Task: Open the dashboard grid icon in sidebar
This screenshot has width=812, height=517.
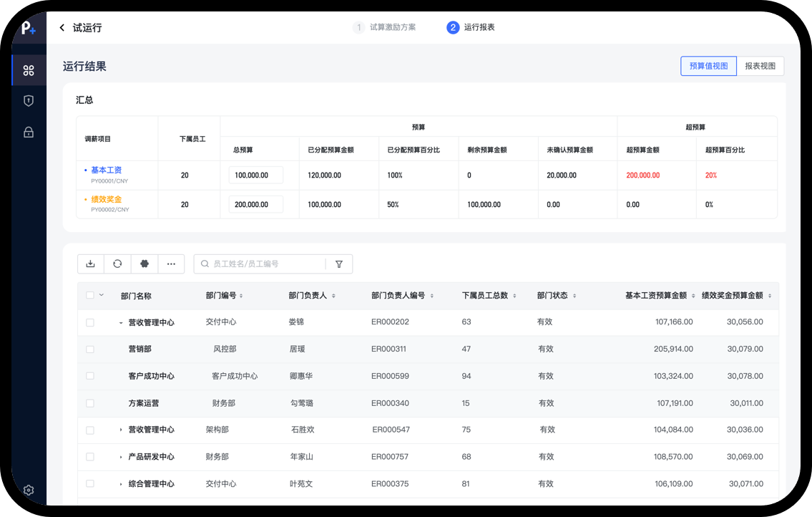Action: tap(29, 70)
